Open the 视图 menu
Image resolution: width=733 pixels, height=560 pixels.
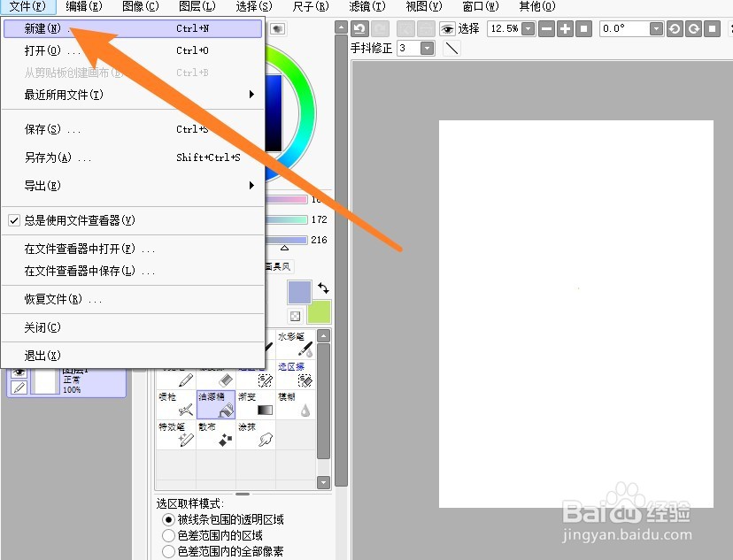click(x=423, y=6)
